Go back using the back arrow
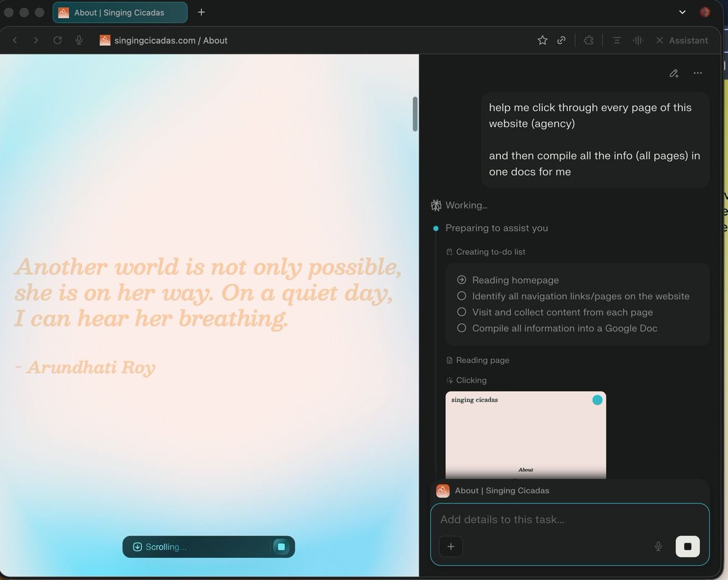Image resolution: width=728 pixels, height=580 pixels. pos(15,40)
